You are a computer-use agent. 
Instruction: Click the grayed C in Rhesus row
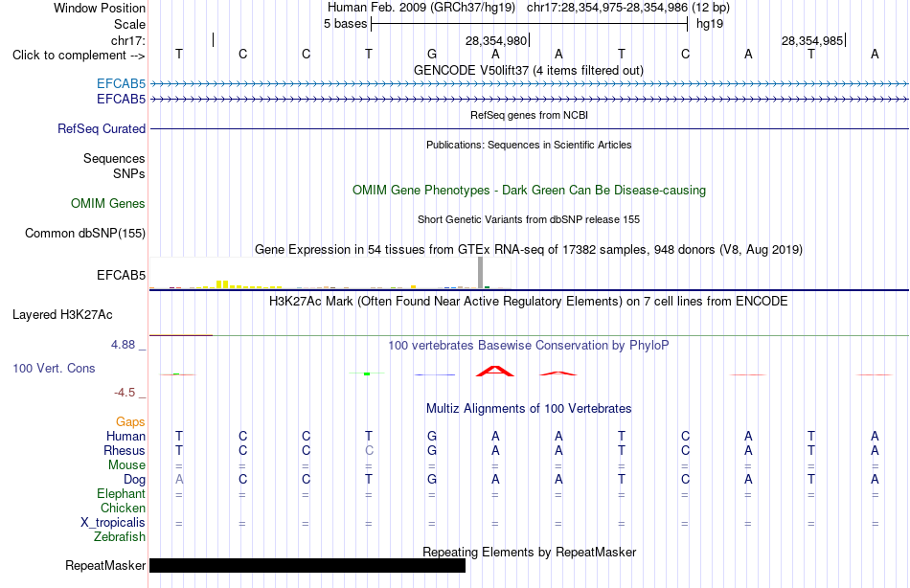pyautogui.click(x=369, y=450)
